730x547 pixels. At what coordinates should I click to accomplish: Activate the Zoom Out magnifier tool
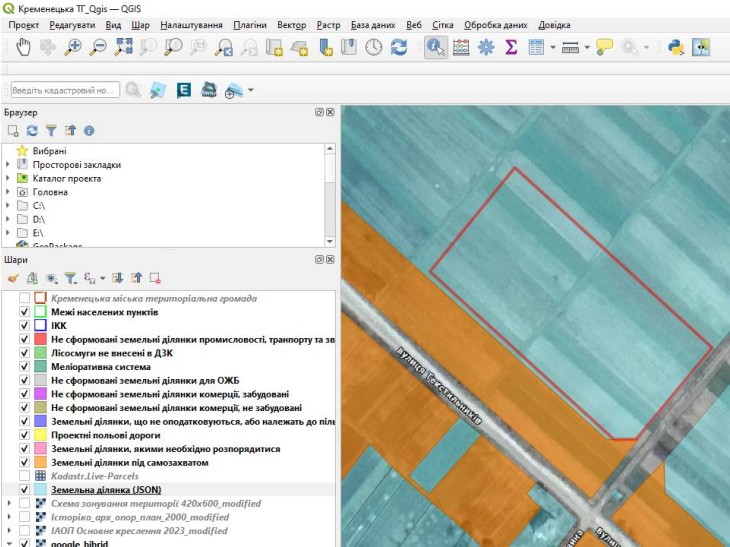[x=98, y=47]
